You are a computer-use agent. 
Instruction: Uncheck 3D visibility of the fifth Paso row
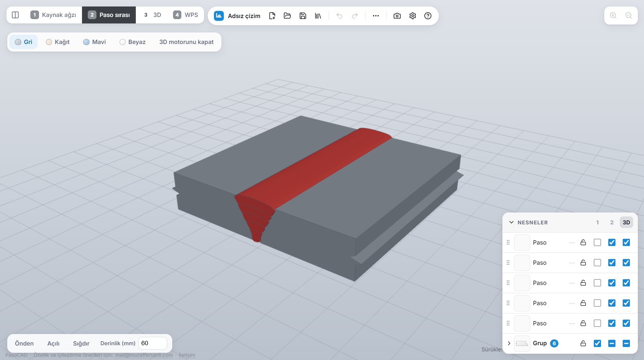tap(626, 323)
